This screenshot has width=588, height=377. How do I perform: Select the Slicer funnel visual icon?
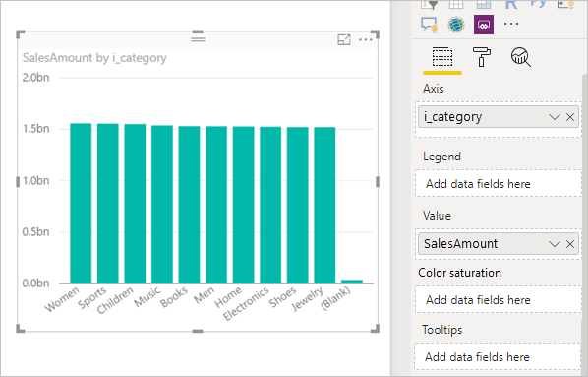coord(429,4)
